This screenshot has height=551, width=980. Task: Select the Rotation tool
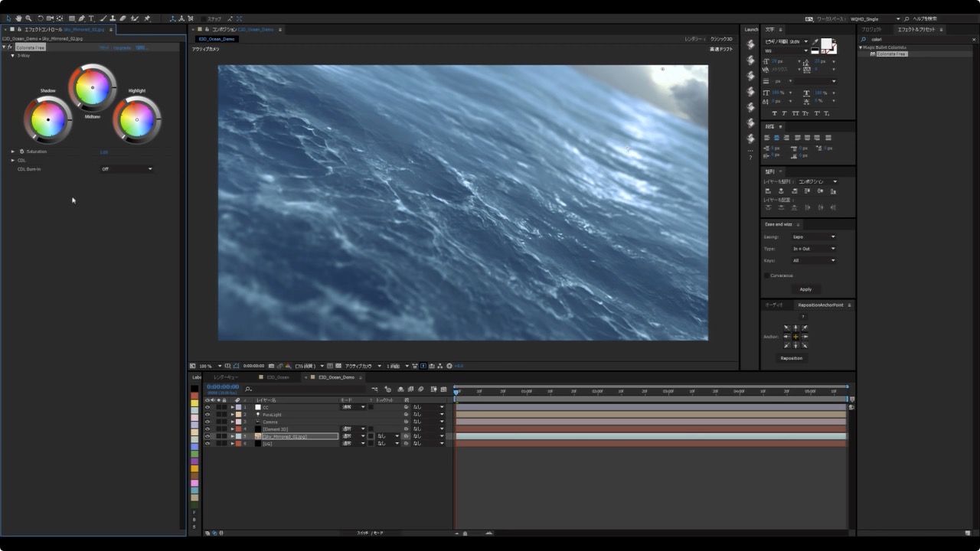click(40, 18)
